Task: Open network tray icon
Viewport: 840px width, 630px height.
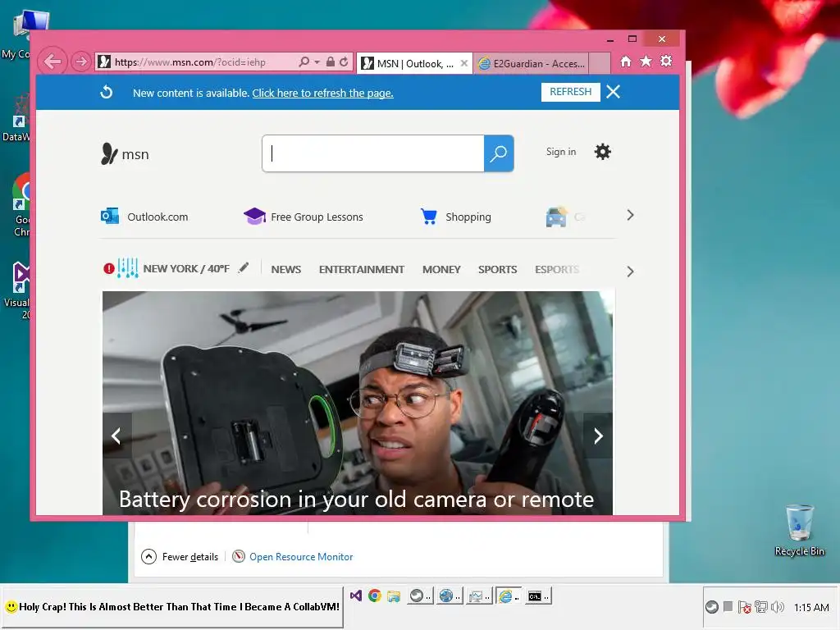Action: [760, 607]
